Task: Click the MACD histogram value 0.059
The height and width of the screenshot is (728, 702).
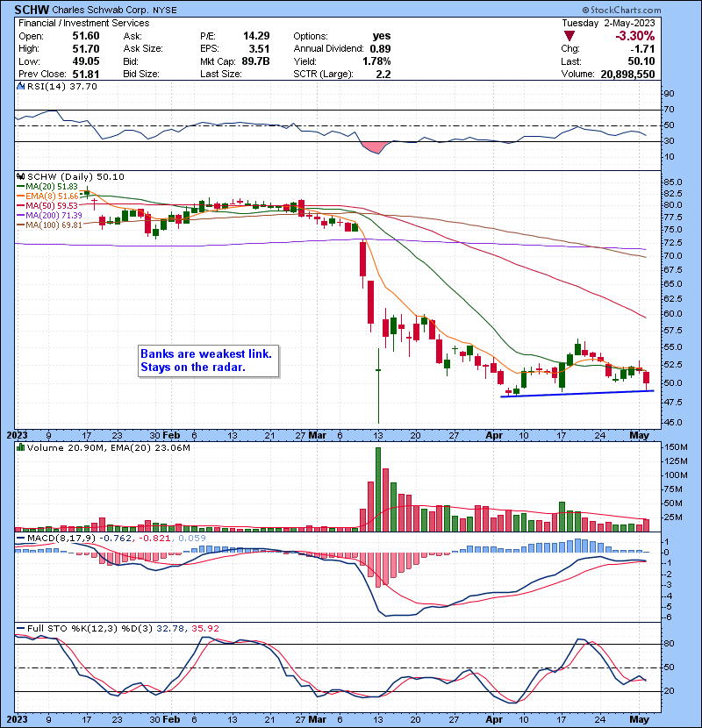Action: tap(192, 539)
